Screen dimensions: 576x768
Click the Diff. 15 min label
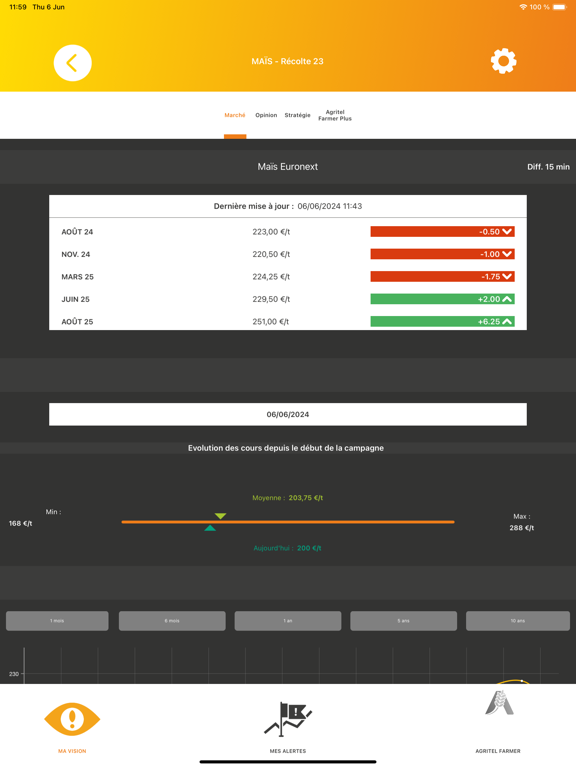(548, 167)
